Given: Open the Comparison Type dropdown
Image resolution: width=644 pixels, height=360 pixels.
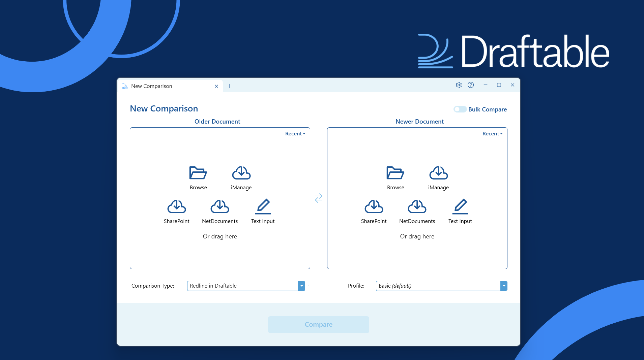Looking at the screenshot, I should 301,286.
